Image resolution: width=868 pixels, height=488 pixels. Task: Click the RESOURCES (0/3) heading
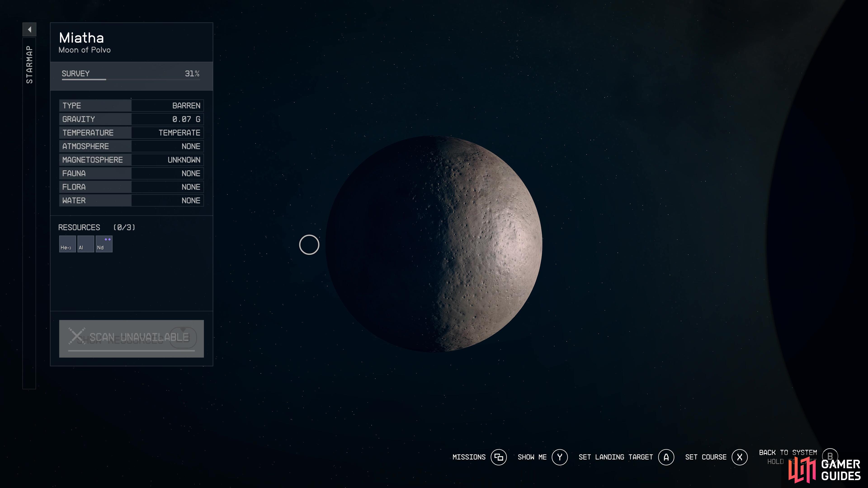coord(97,227)
